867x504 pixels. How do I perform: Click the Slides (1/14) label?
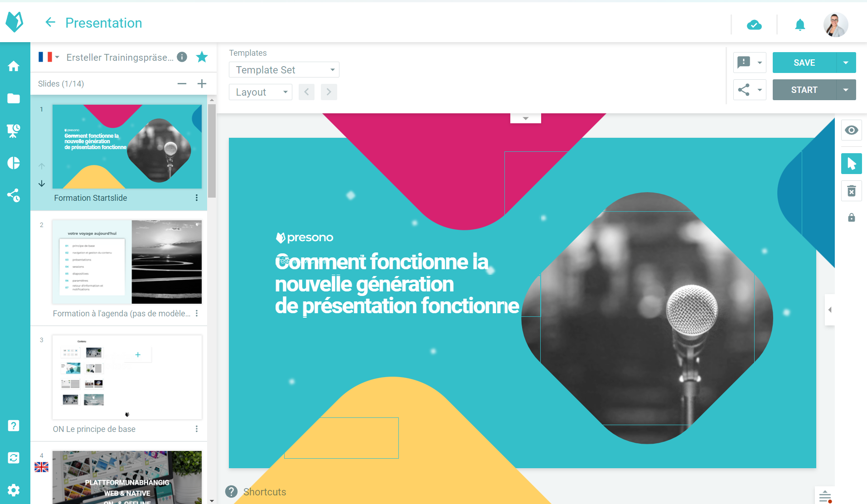pyautogui.click(x=61, y=83)
